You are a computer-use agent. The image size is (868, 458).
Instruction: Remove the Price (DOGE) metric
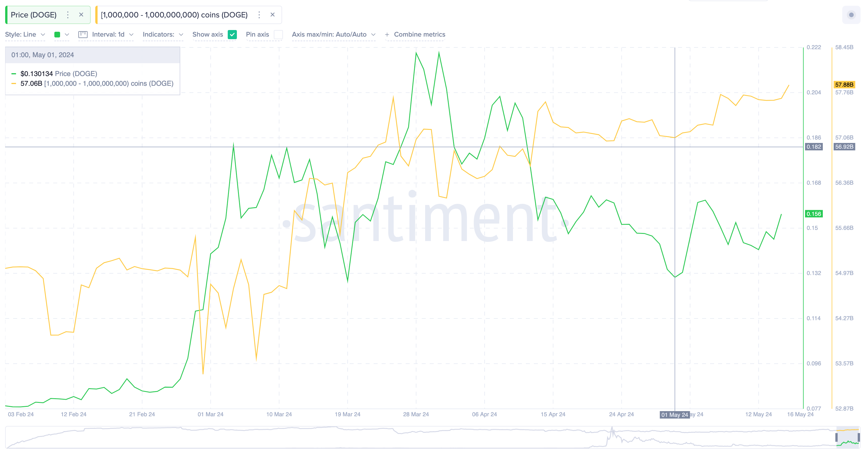coord(81,15)
